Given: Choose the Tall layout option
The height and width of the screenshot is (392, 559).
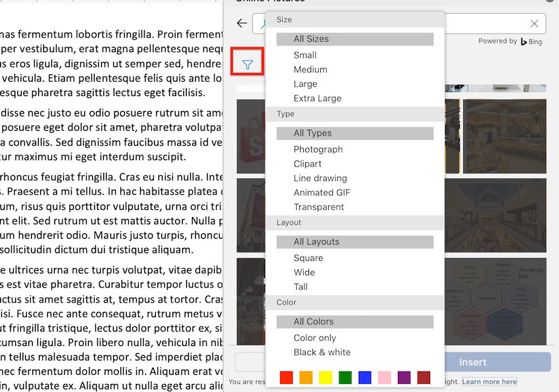Looking at the screenshot, I should [x=299, y=287].
